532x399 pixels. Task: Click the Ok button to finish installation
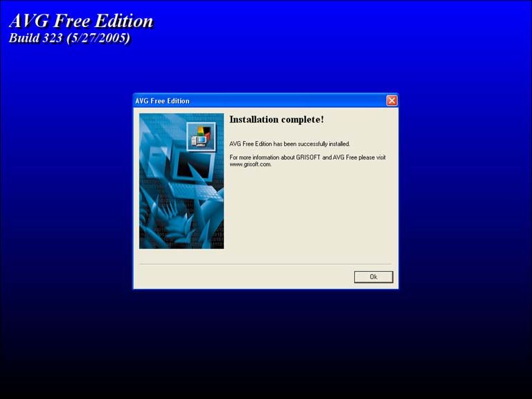point(373,277)
